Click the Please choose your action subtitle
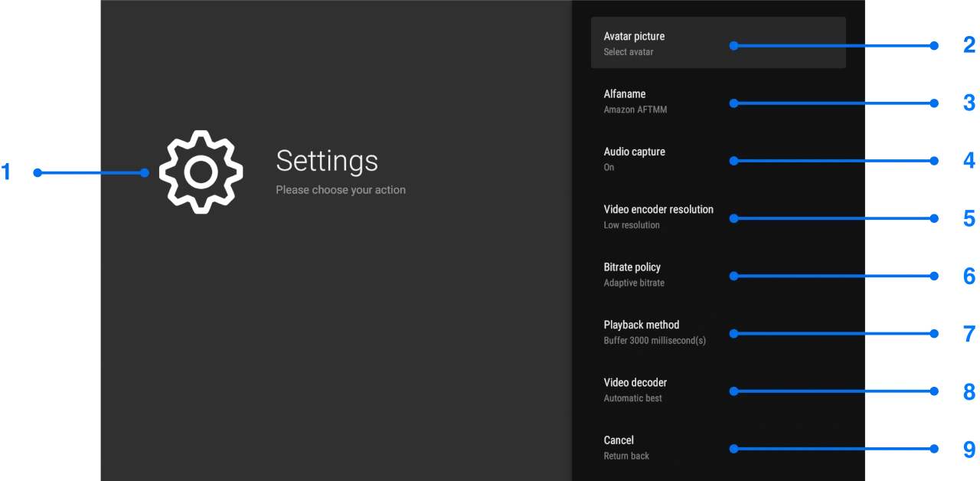Viewport: 980px width, 481px height. pyautogui.click(x=340, y=189)
